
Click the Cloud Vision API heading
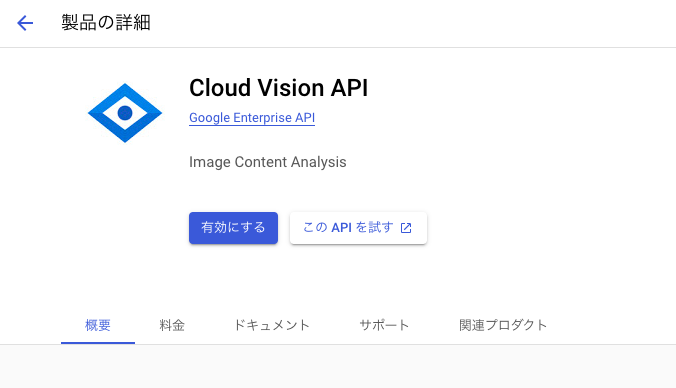point(279,88)
